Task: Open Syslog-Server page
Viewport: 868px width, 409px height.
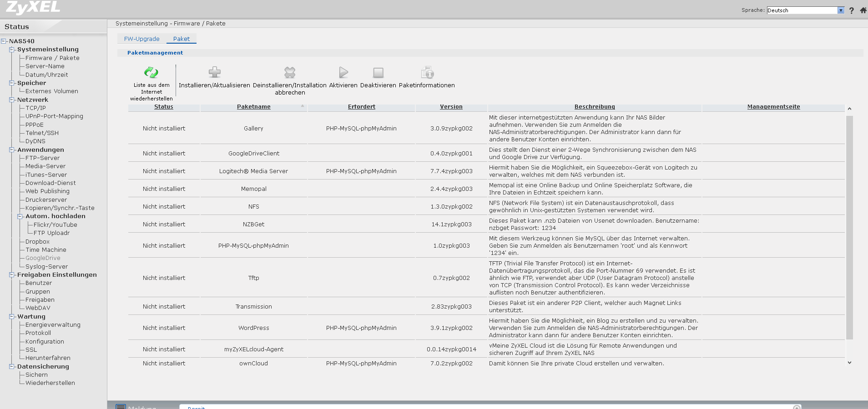Action: 46,266
